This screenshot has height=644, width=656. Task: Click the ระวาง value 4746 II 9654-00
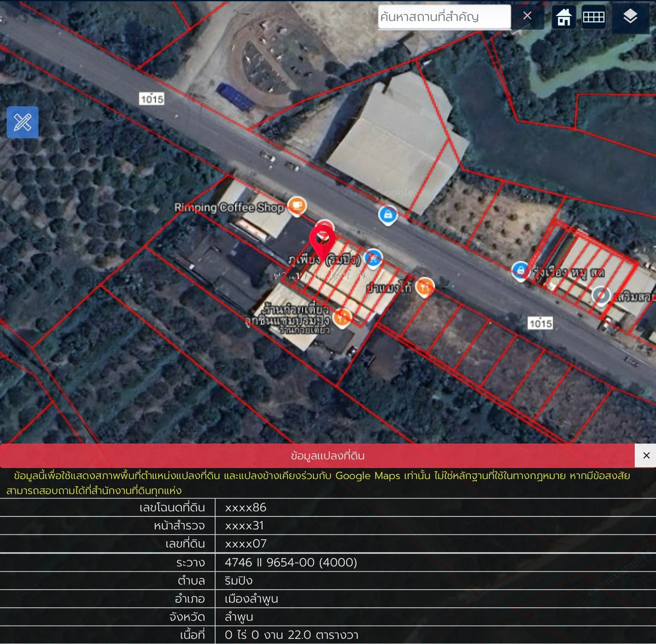(x=290, y=563)
